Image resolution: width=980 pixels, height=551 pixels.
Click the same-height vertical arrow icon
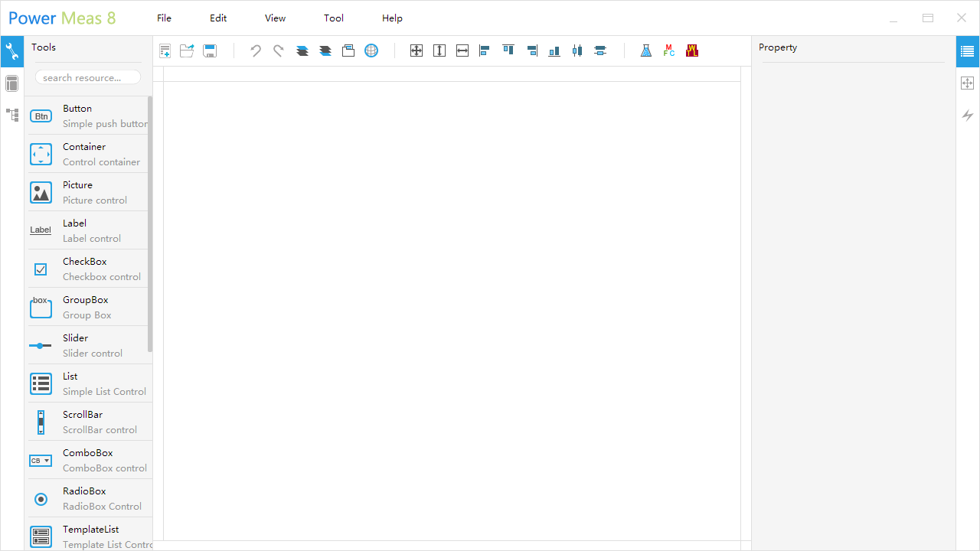(439, 51)
